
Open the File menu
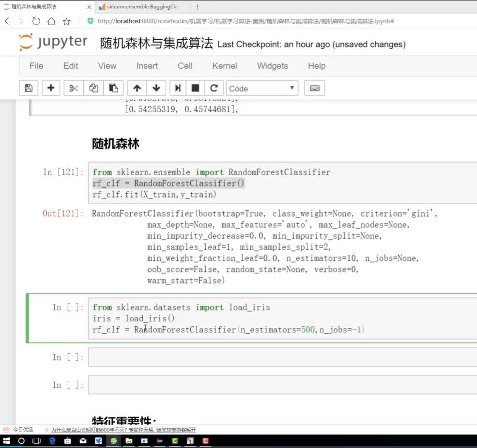(x=36, y=66)
